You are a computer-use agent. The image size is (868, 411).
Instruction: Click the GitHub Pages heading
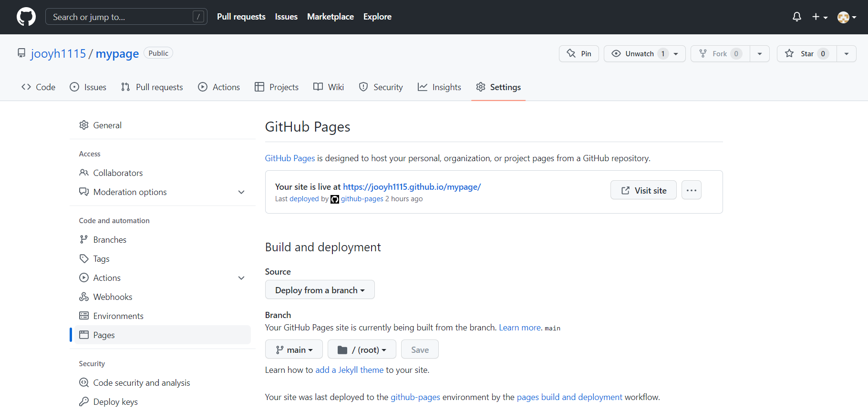pyautogui.click(x=308, y=127)
